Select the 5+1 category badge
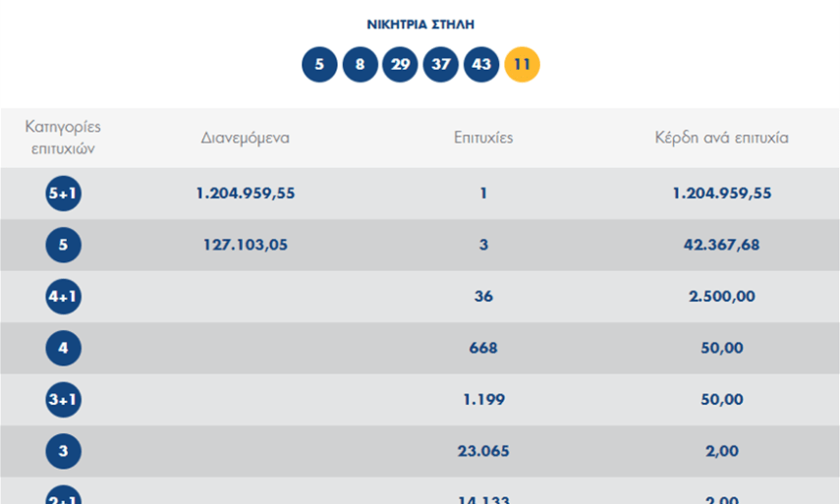Screen dimensions: 840x504 [63, 194]
